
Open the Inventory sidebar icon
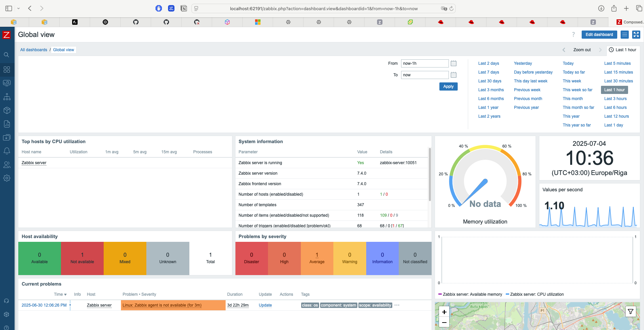(x=7, y=110)
